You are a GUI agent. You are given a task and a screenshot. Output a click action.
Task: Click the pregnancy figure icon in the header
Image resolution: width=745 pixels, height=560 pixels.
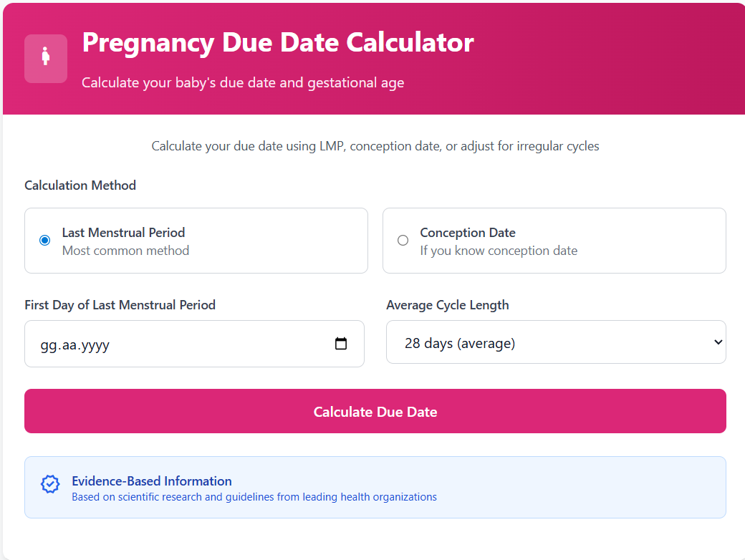tap(45, 58)
